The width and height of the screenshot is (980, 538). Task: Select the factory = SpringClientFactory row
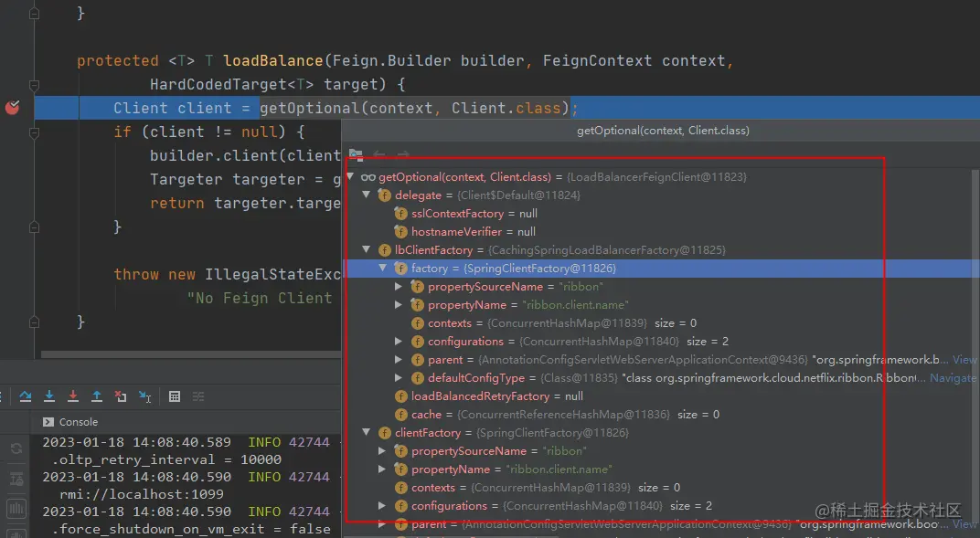point(662,269)
